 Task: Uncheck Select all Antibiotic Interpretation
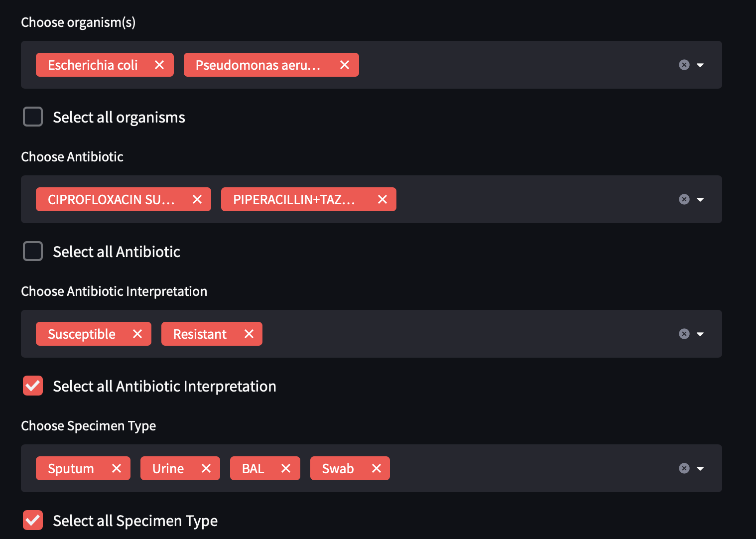coord(32,386)
